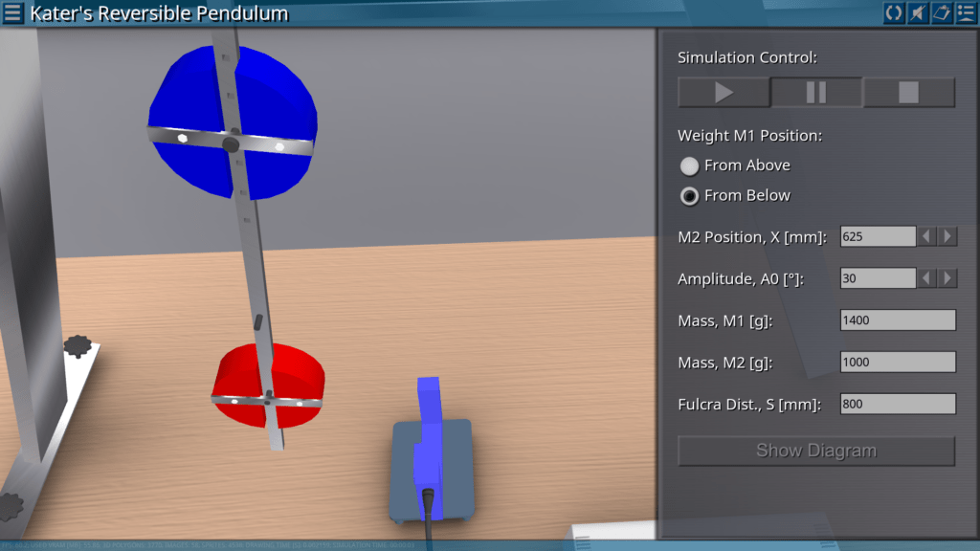The width and height of the screenshot is (980, 551).
Task: Click the Show Diagram button
Action: coord(815,451)
